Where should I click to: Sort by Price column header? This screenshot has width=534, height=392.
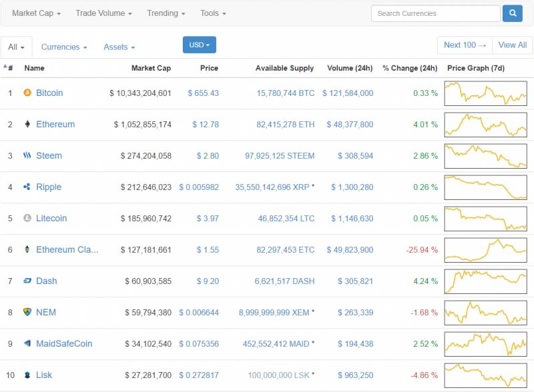pyautogui.click(x=209, y=68)
